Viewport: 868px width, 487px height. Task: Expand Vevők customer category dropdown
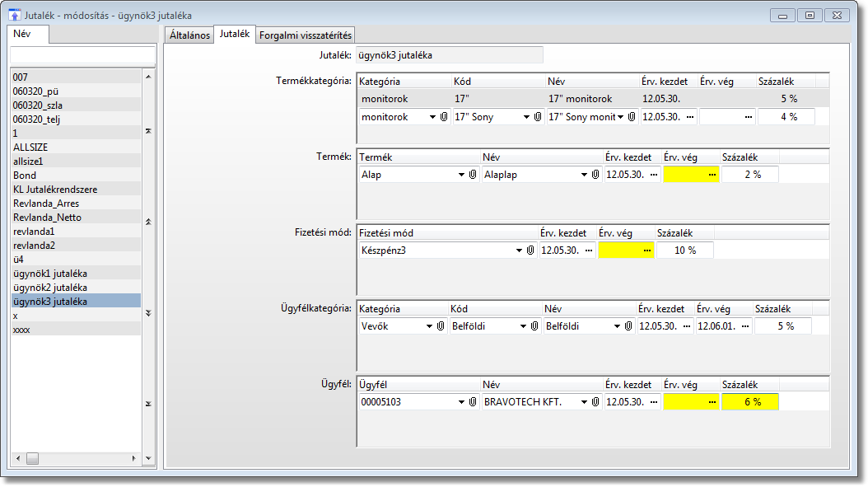429,326
